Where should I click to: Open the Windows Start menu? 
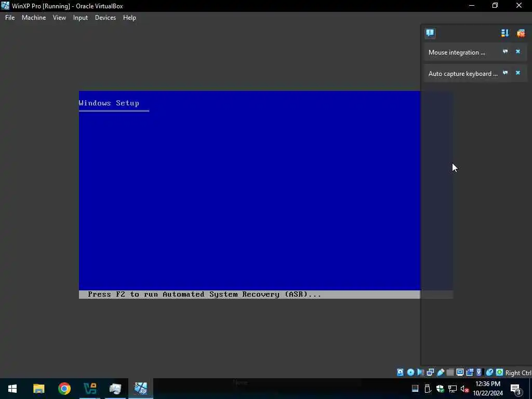[12, 389]
